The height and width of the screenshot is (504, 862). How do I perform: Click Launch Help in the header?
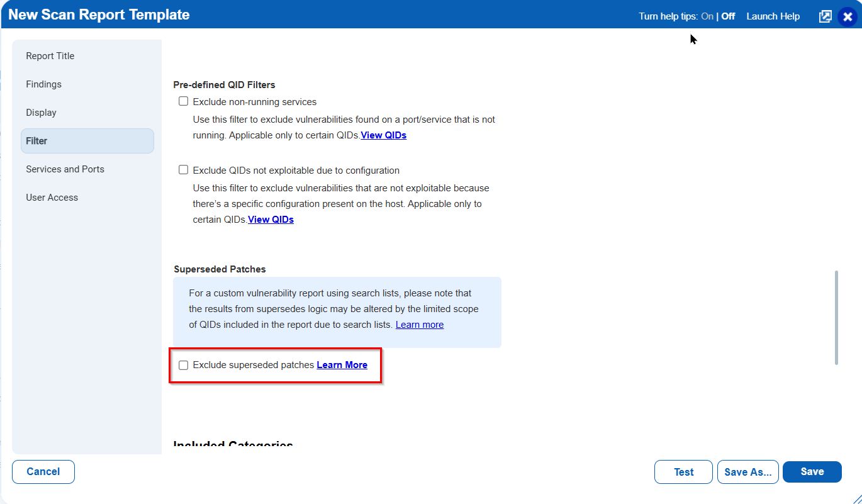pos(773,16)
